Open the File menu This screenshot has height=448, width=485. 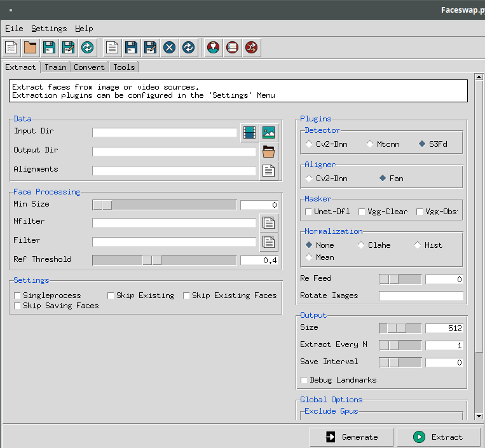14,29
